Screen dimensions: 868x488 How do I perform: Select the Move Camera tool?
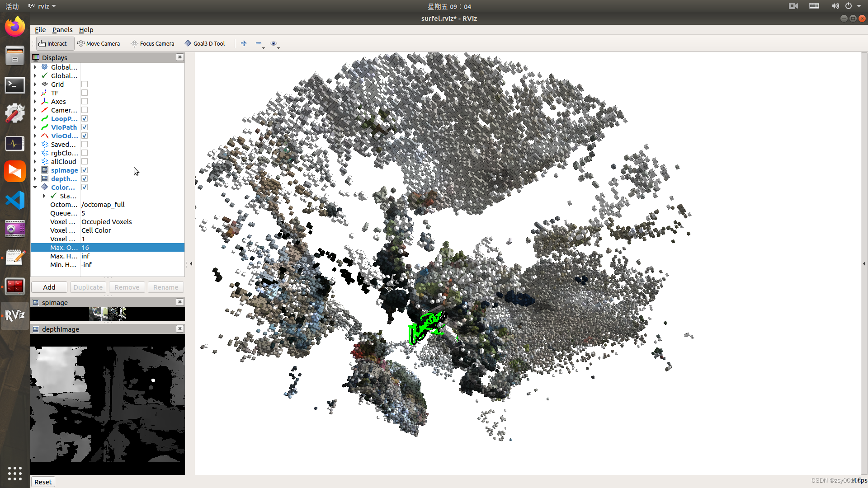point(99,43)
